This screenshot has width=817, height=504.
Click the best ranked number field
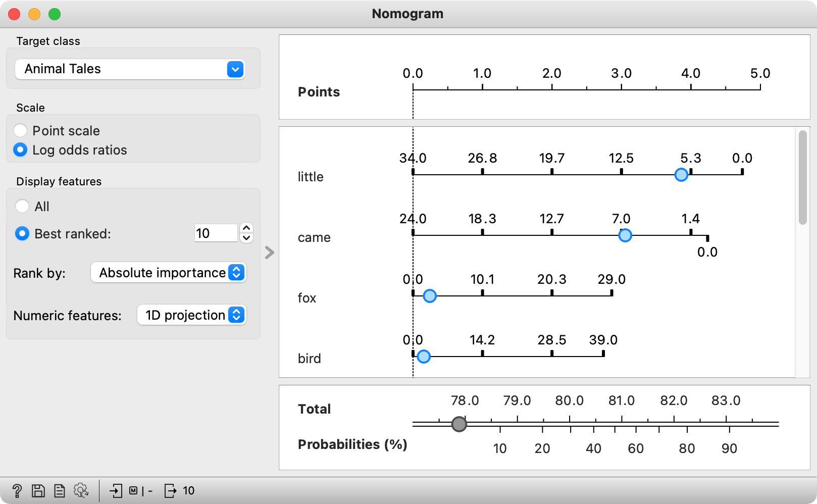coord(216,233)
